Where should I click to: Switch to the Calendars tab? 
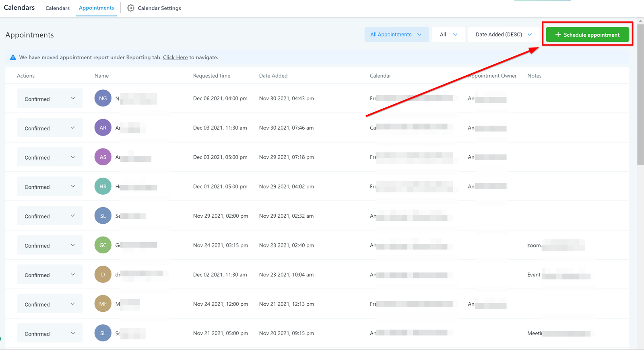[x=58, y=8]
